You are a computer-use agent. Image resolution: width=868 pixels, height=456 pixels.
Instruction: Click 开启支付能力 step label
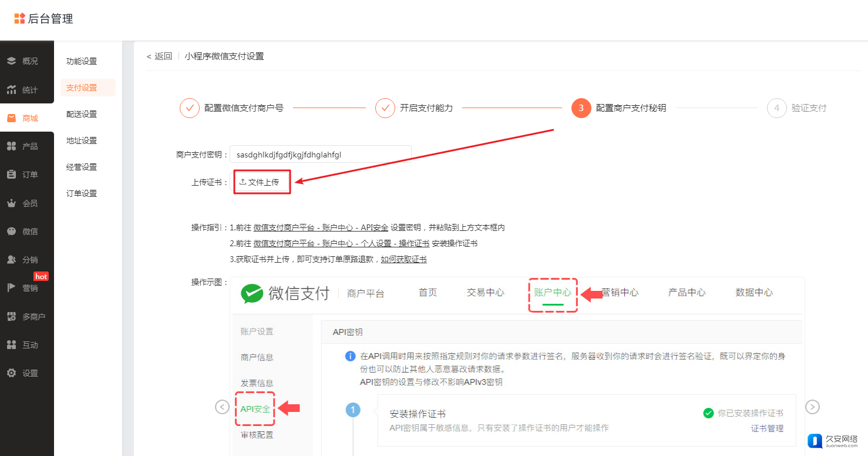coord(426,108)
